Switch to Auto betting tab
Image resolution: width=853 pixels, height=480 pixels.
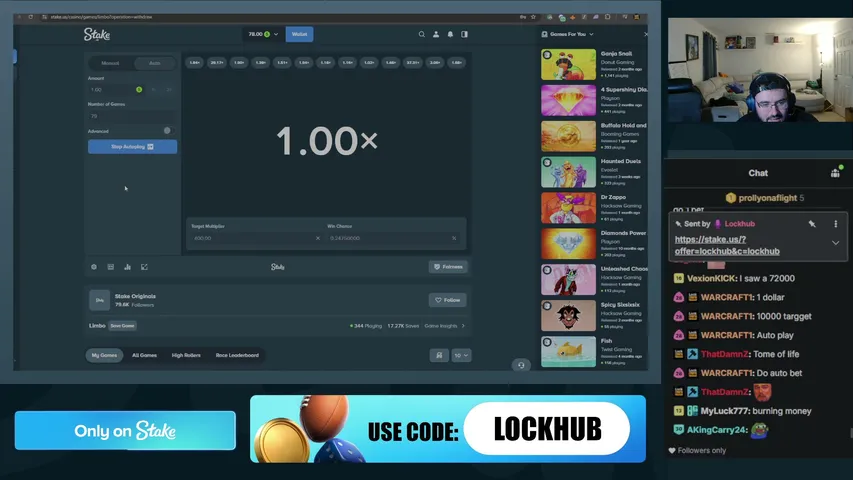(154, 63)
